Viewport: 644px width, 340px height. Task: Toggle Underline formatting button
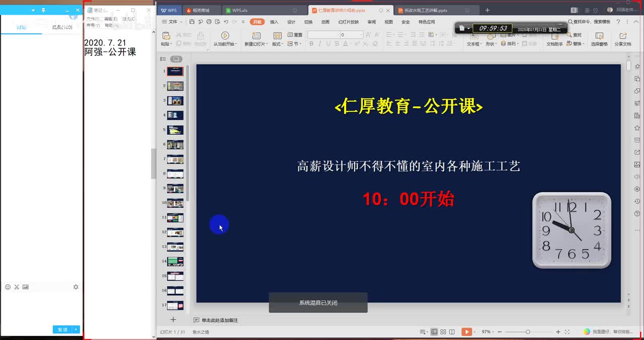click(x=328, y=44)
